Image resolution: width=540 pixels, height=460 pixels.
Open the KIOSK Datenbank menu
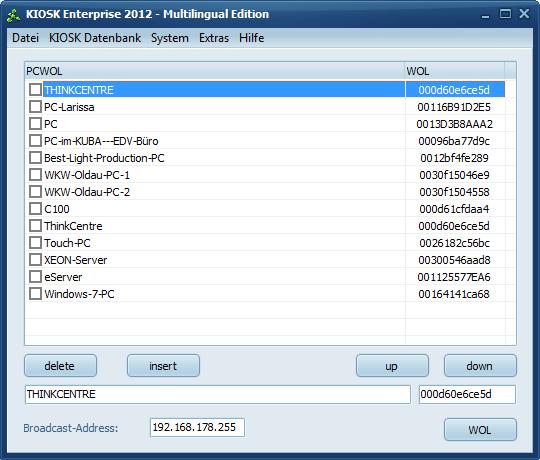pyautogui.click(x=95, y=38)
